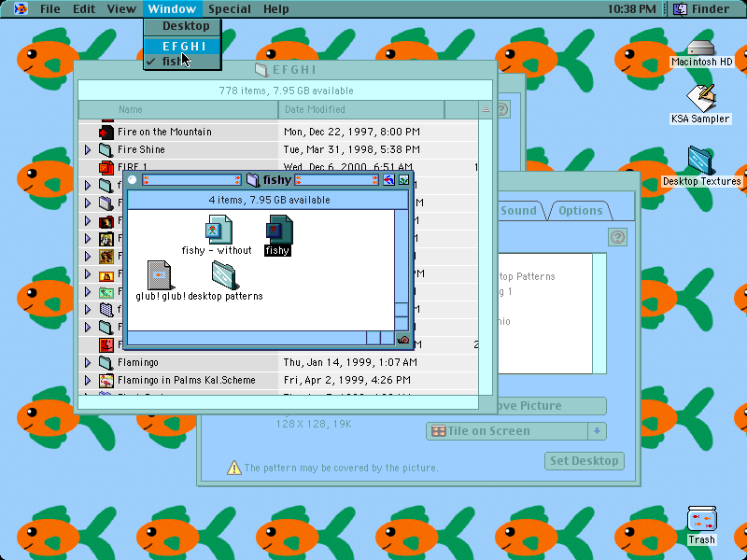Choose E F G H I from Window menu
747x560 pixels.
(182, 46)
